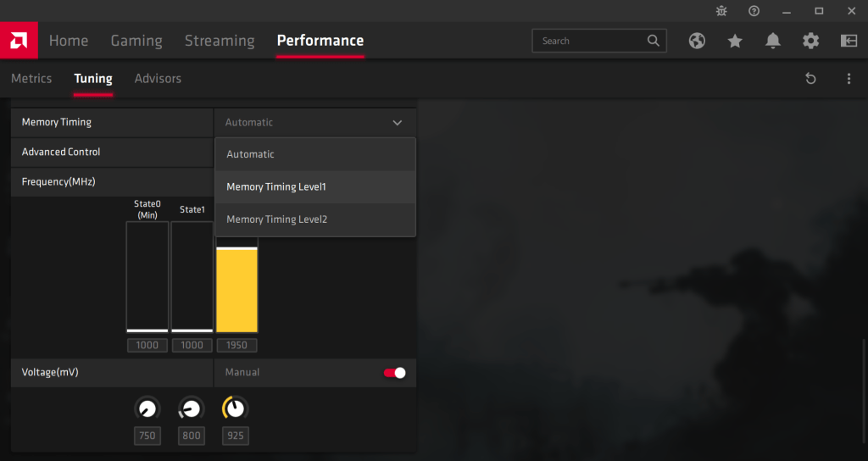The height and width of the screenshot is (461, 868).
Task: Click the favorites star icon
Action: pos(735,41)
